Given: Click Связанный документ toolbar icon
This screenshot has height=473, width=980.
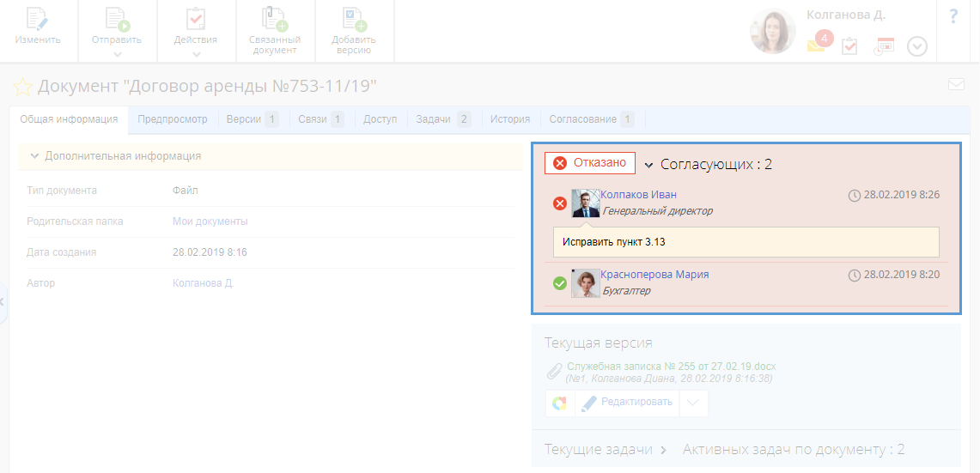Looking at the screenshot, I should pyautogui.click(x=274, y=20).
